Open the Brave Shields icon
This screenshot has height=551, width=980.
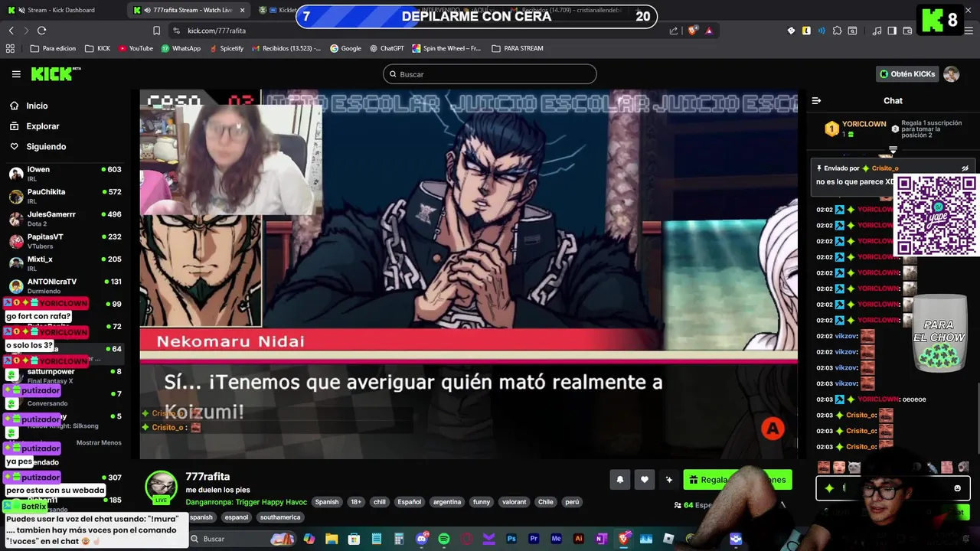click(x=693, y=31)
